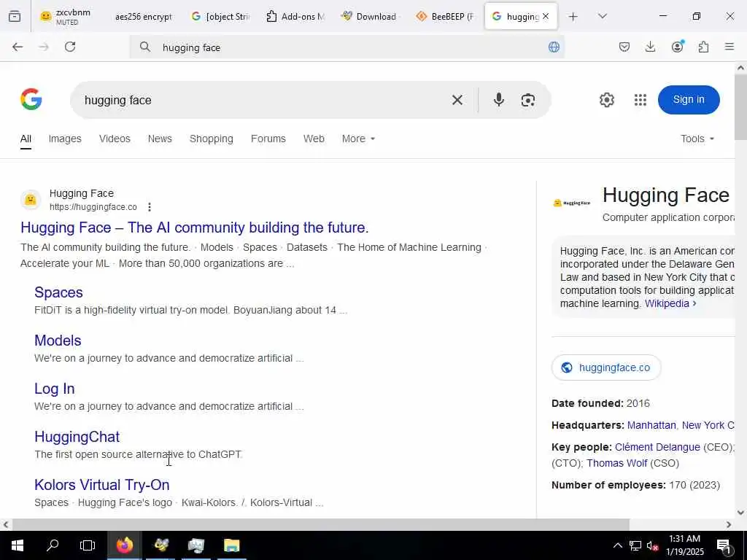Screen dimensions: 747x560
Task: Go back to previous page
Action: pyautogui.click(x=18, y=47)
